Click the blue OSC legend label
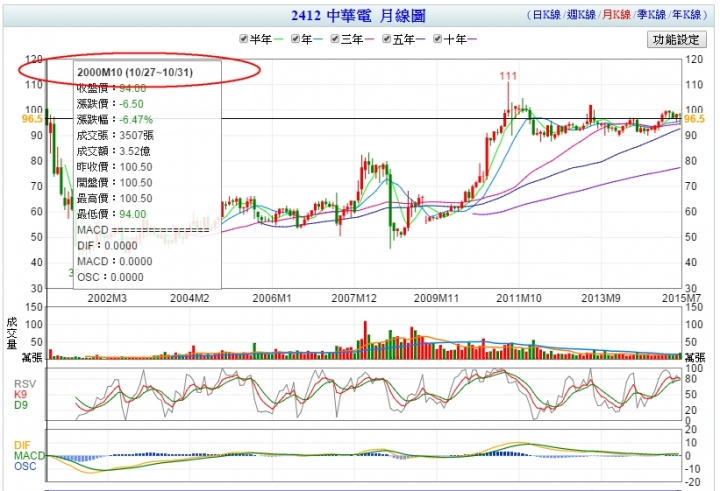The image size is (720, 491). coord(25,466)
